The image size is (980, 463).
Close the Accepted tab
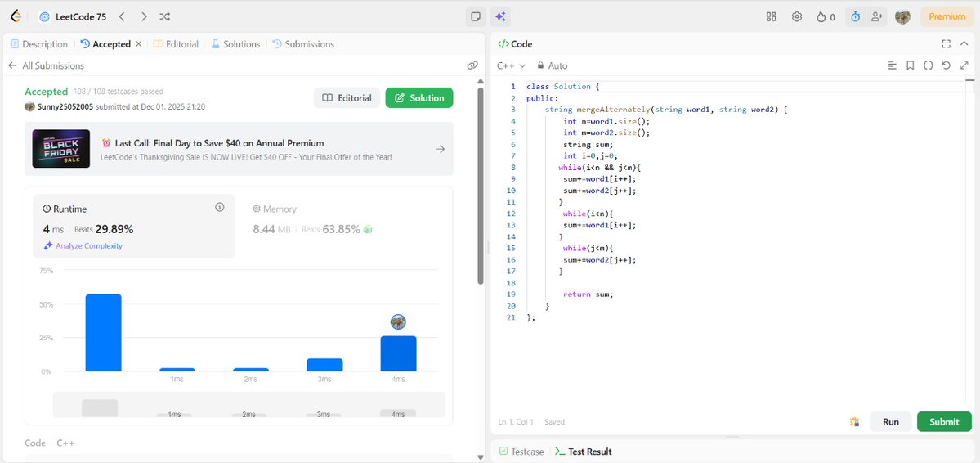[x=139, y=44]
